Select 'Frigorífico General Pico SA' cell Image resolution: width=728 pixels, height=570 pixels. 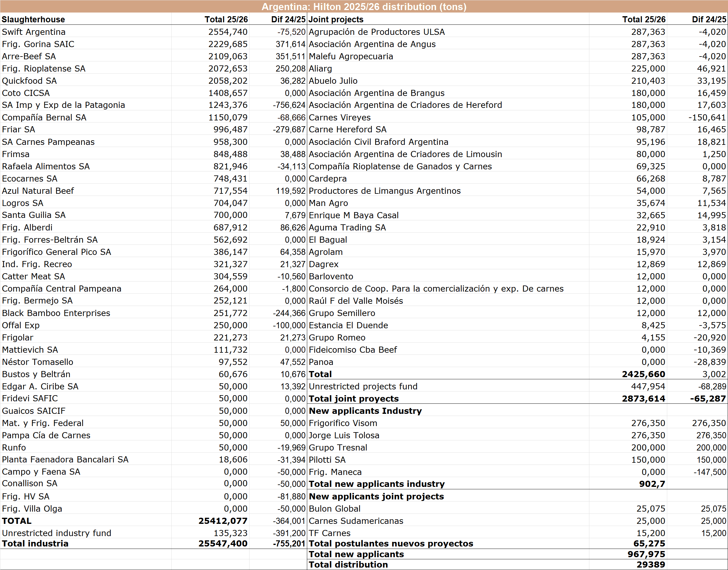click(56, 252)
